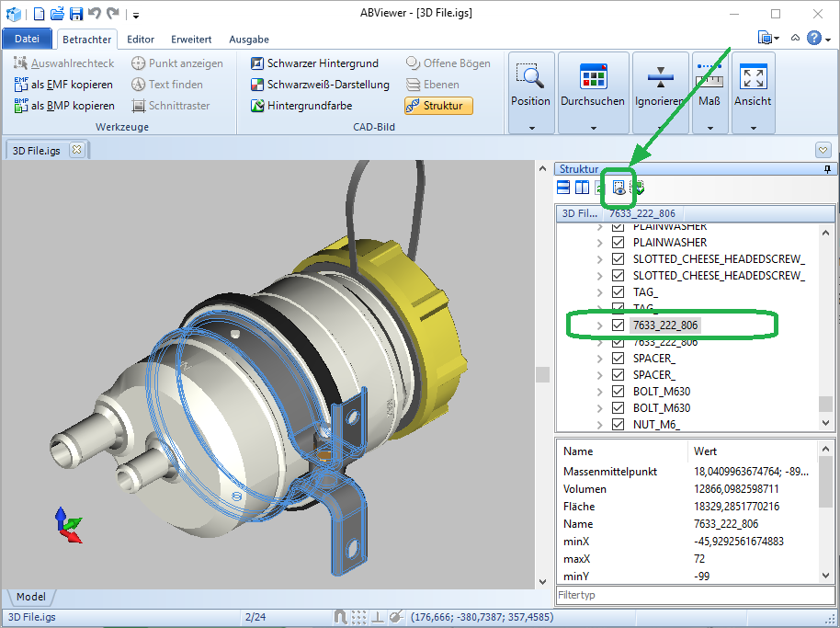Click the snap magnet icon in status bar

pos(339,617)
